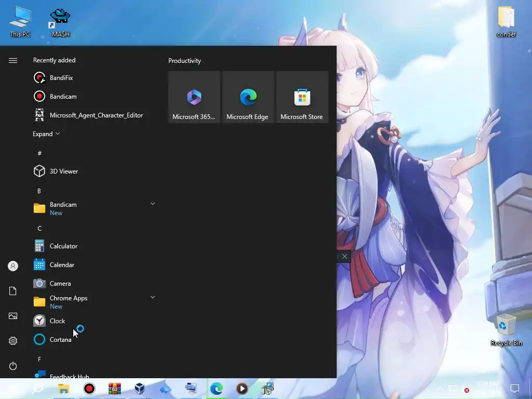
Task: Open the Microsoft Edge tile
Action: [248, 97]
